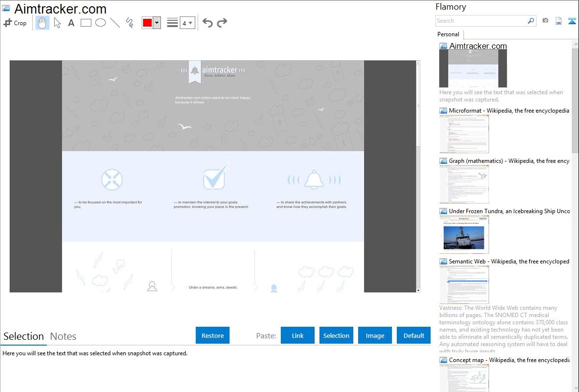Select the Aimtracker.com snapshot thumbnail
Viewport: 579px width, 392px height.
pos(473,69)
